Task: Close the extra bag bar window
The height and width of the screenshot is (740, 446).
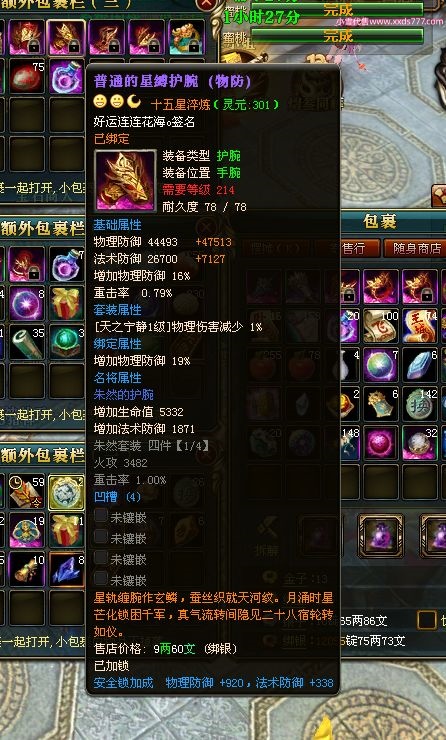Action: click(206, 5)
